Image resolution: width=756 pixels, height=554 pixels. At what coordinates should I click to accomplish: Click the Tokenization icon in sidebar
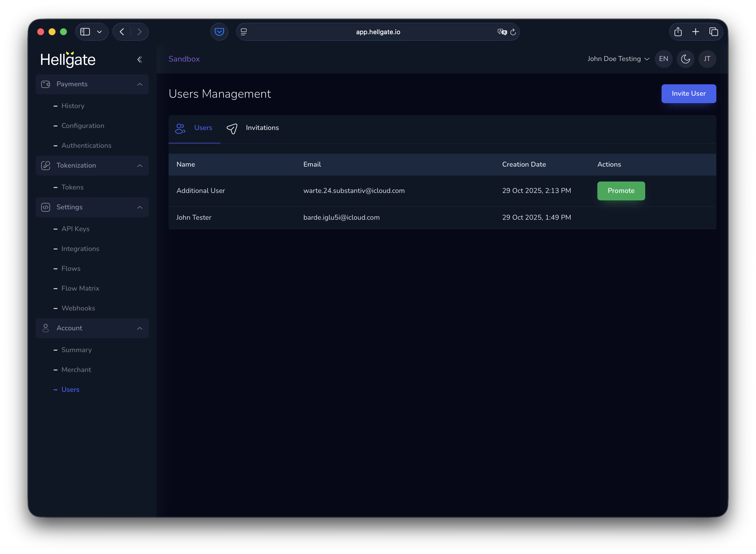pyautogui.click(x=46, y=165)
